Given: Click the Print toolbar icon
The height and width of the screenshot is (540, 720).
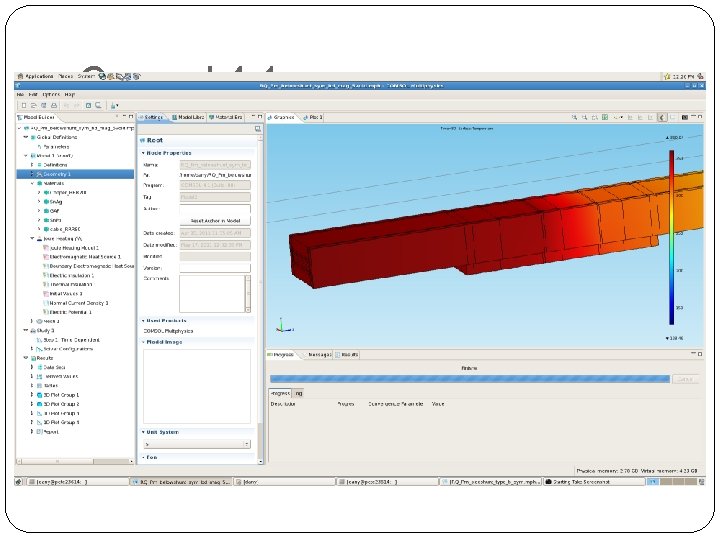Looking at the screenshot, I should coord(54,106).
